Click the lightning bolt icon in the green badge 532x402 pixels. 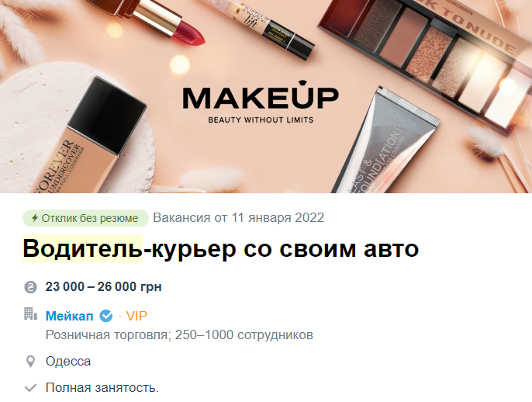pos(35,217)
